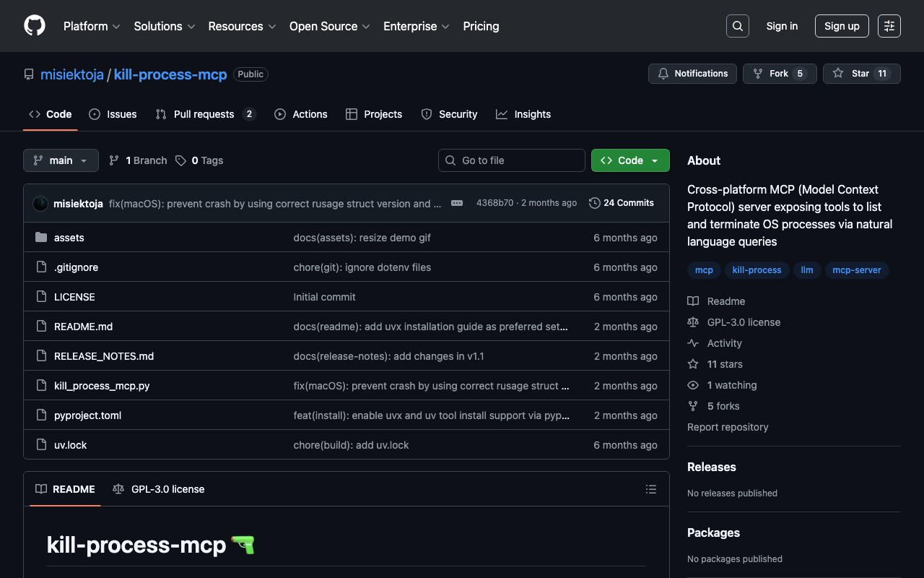Open the Platform navigation menu
The width and height of the screenshot is (924, 578).
92,26
